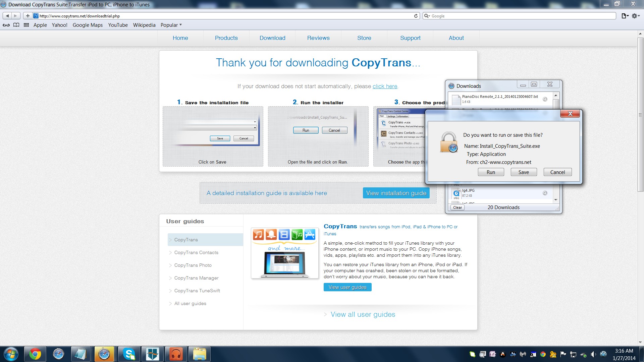
Task: Click the Google search box
Action: click(519, 16)
